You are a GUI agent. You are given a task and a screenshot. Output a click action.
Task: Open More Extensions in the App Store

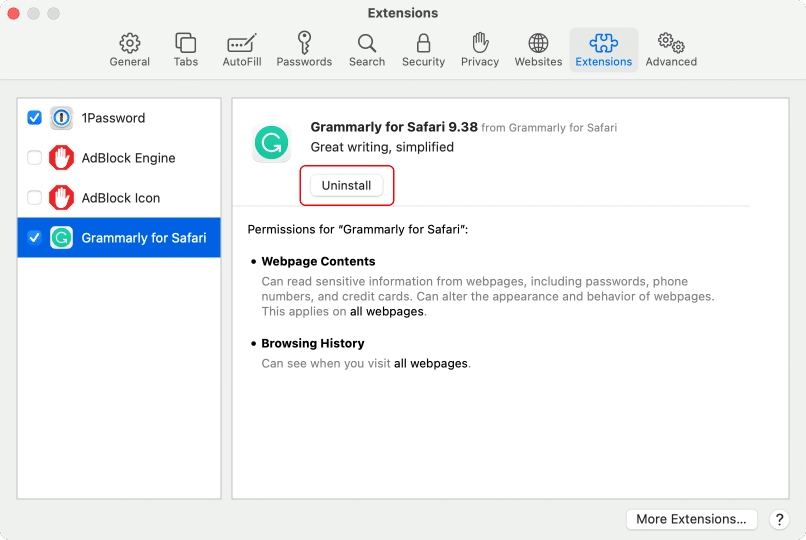(691, 519)
